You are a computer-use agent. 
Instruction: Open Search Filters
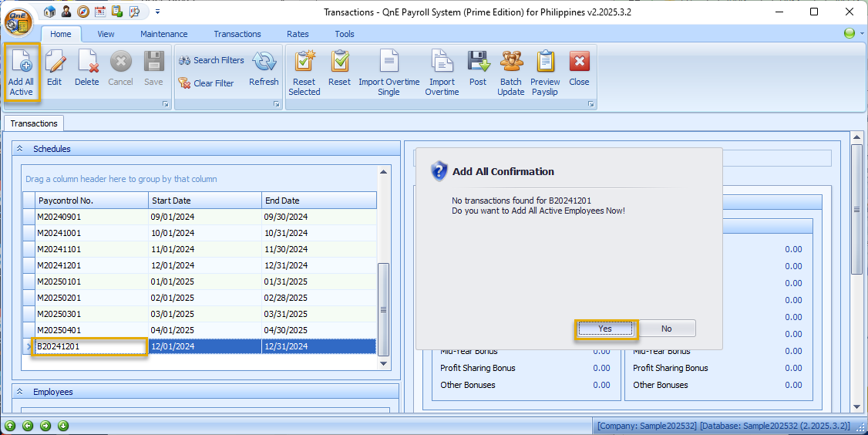click(211, 60)
